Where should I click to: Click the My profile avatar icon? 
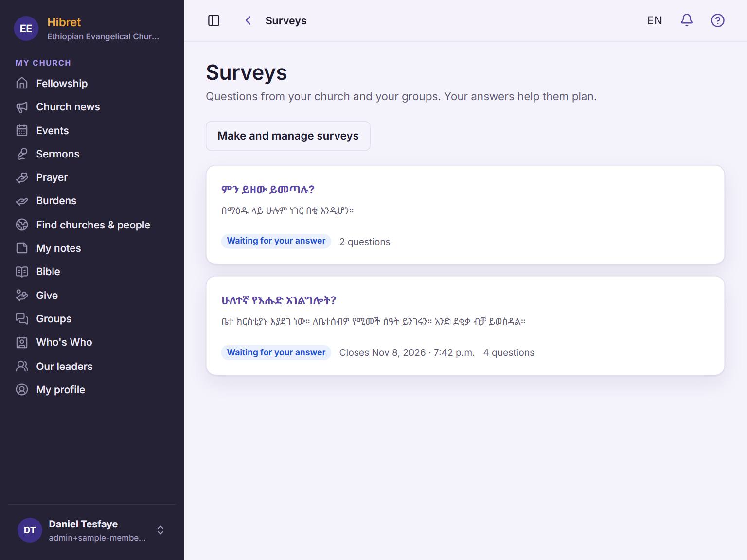pyautogui.click(x=22, y=389)
